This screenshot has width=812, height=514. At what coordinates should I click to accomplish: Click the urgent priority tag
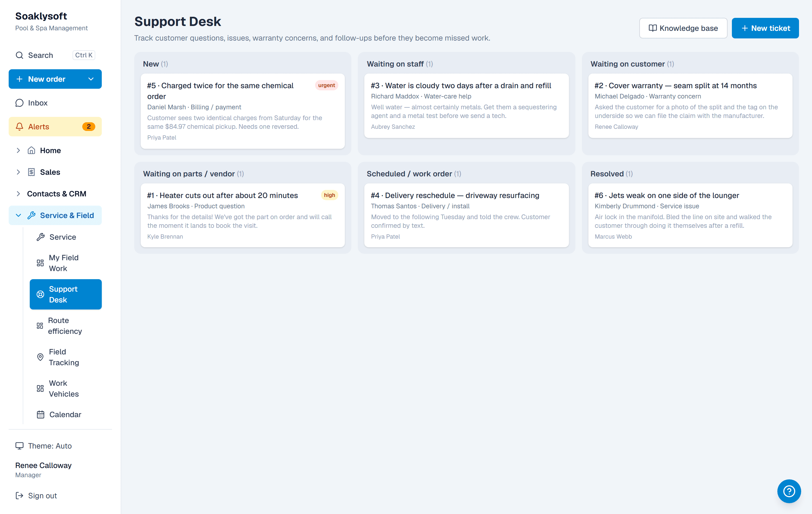coord(326,85)
